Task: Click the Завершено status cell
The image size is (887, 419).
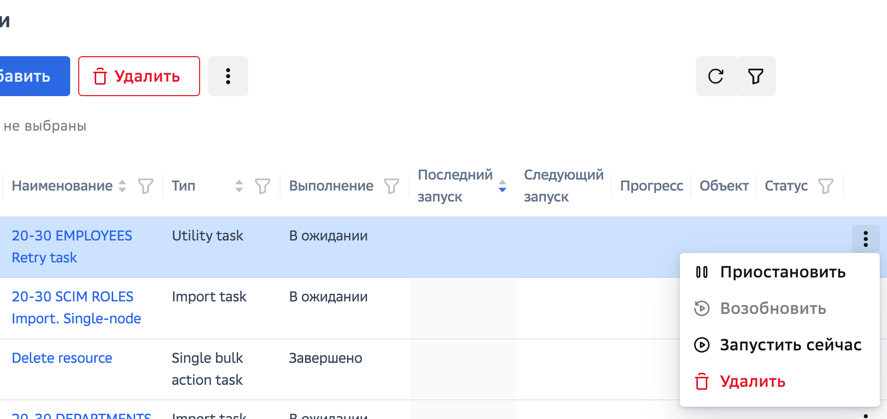Action: pos(326,358)
